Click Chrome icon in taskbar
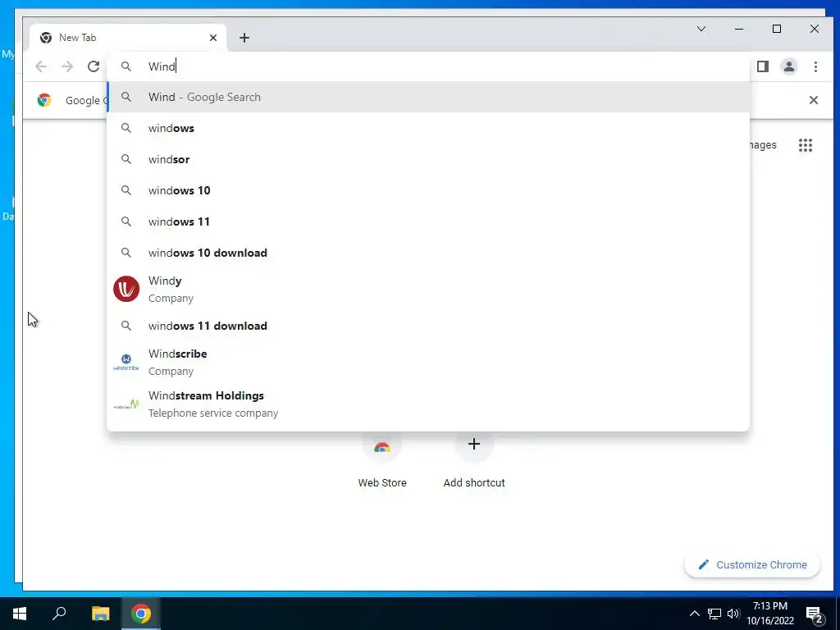 click(x=141, y=614)
